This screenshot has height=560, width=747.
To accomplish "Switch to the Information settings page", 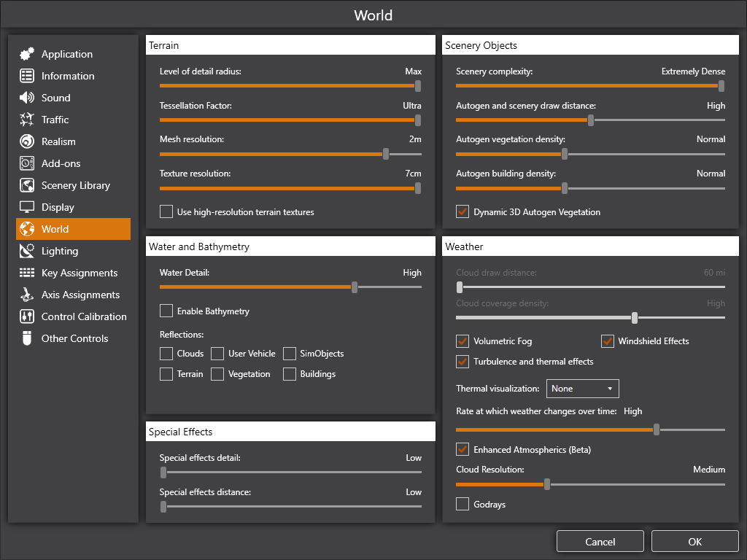I will 67,76.
